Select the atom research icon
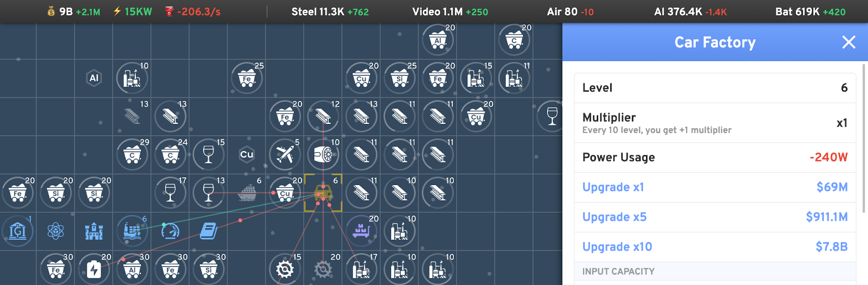This screenshot has height=285, width=868. click(x=56, y=231)
